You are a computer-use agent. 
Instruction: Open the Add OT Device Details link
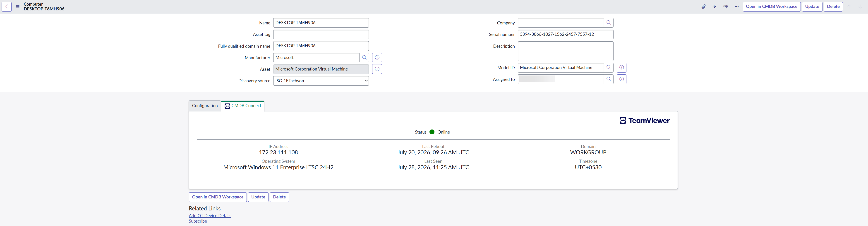pyautogui.click(x=210, y=216)
